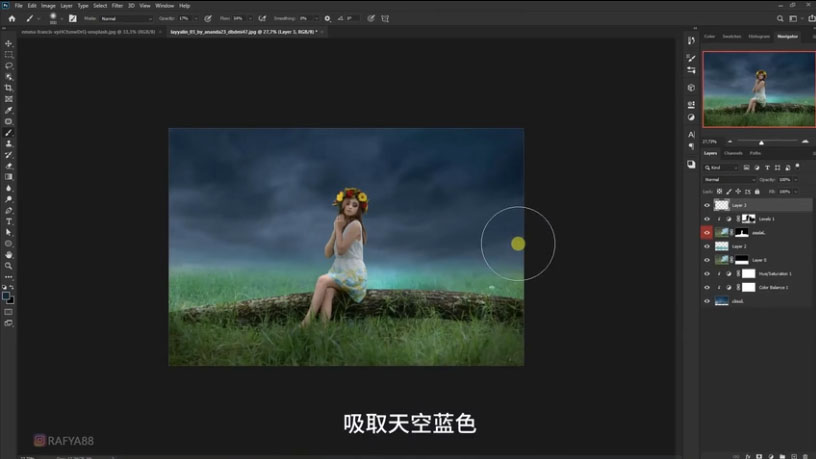Click the Navigator zoom percentage field
This screenshot has height=459, width=816.
(710, 142)
